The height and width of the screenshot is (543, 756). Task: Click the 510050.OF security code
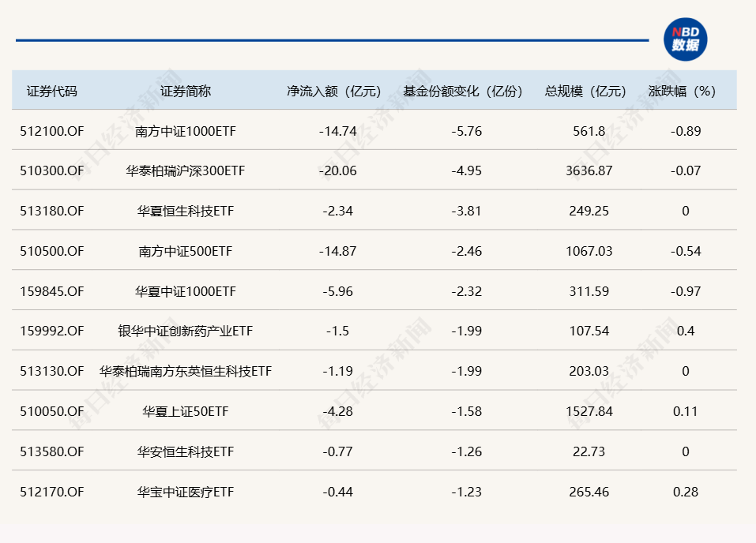pyautogui.click(x=52, y=411)
